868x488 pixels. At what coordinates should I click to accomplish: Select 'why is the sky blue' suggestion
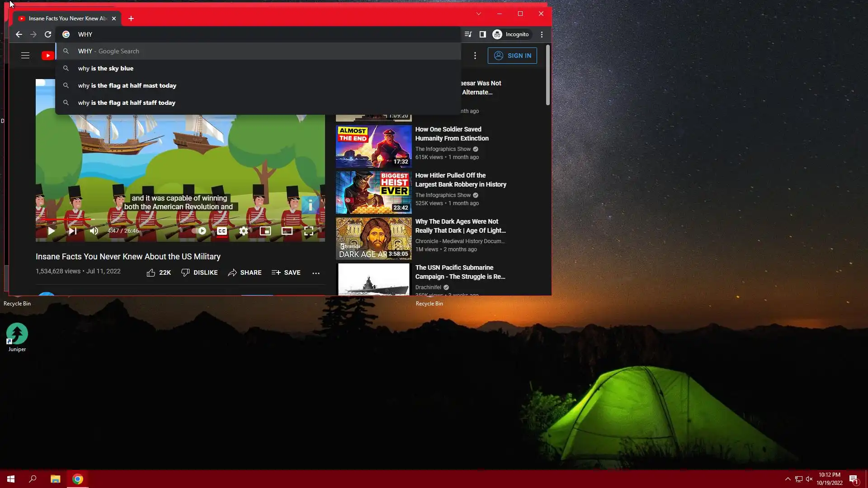coord(106,68)
